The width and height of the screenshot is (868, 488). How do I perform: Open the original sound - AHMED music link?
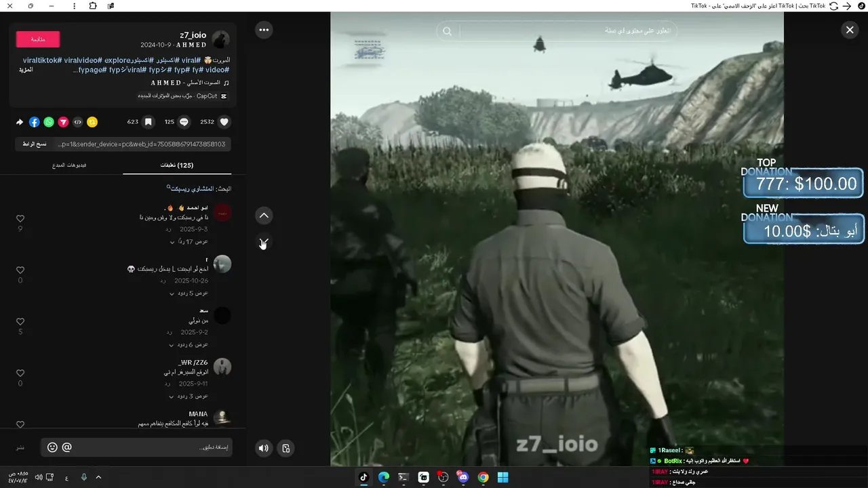click(190, 83)
